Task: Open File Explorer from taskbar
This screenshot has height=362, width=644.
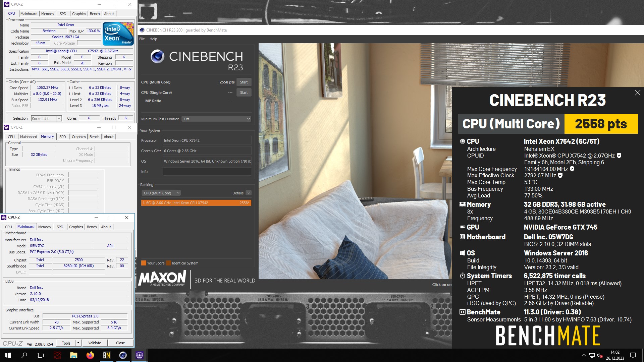Action: pos(74,355)
